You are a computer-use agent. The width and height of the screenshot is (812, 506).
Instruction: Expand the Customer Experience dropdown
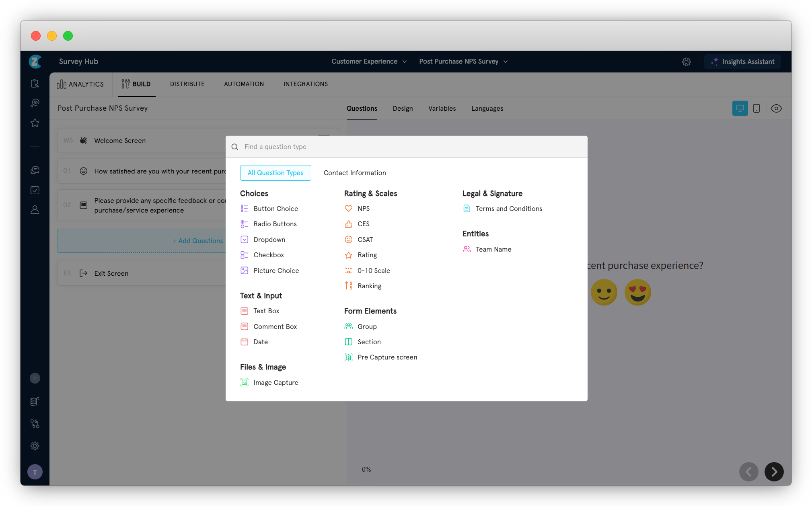pyautogui.click(x=369, y=61)
